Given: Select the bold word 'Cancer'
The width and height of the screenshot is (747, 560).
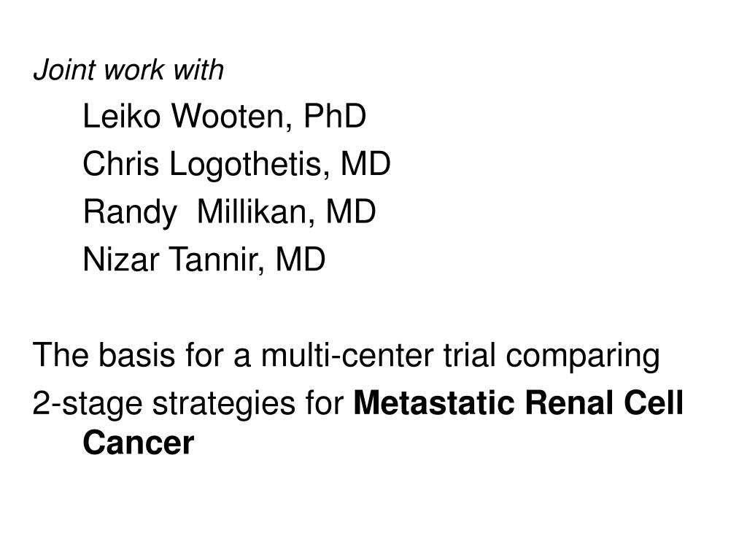Looking at the screenshot, I should pyautogui.click(x=138, y=443).
